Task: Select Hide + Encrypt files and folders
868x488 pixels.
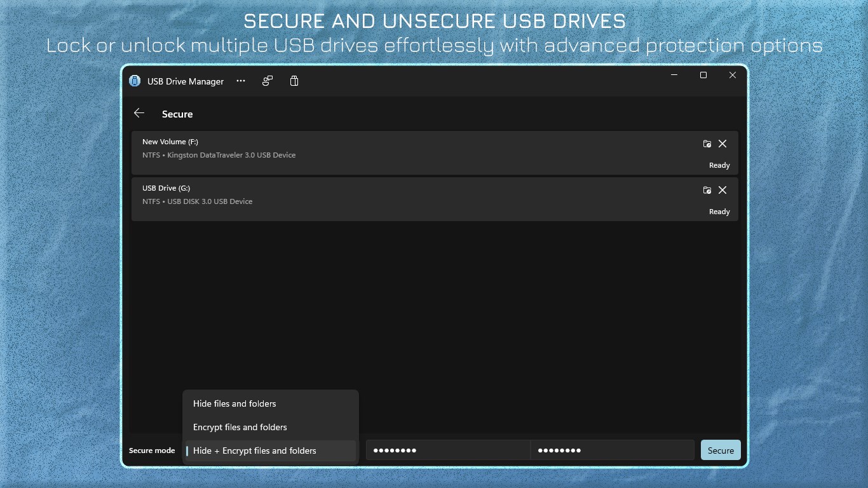Action: coord(271,451)
